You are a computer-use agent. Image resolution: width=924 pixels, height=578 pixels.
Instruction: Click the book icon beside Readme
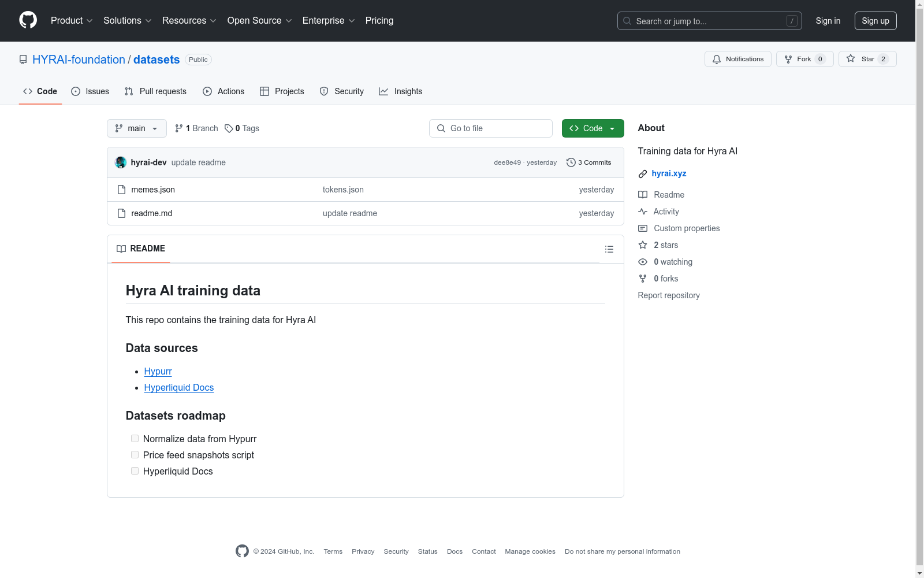(x=643, y=195)
